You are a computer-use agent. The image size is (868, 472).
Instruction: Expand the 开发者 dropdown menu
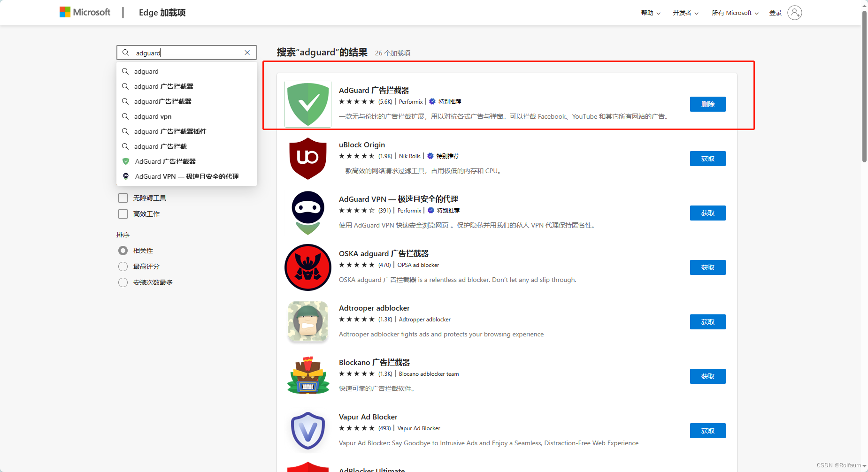(685, 13)
